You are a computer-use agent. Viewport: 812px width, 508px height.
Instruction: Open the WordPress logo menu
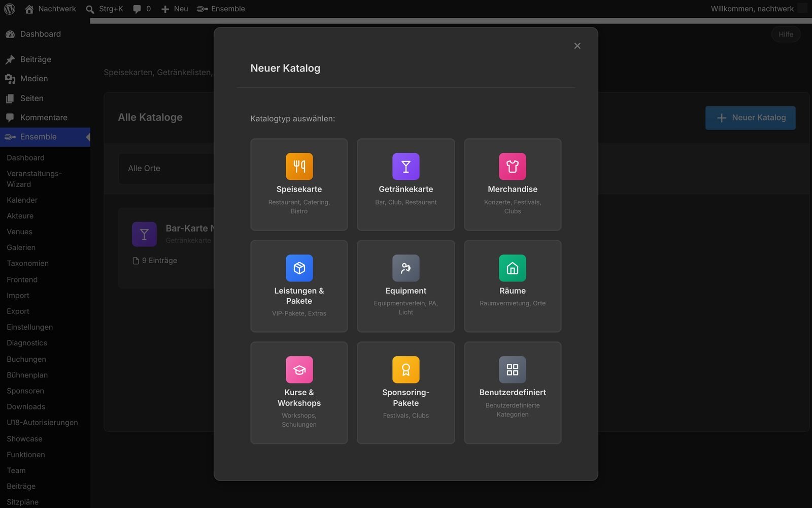click(x=10, y=9)
